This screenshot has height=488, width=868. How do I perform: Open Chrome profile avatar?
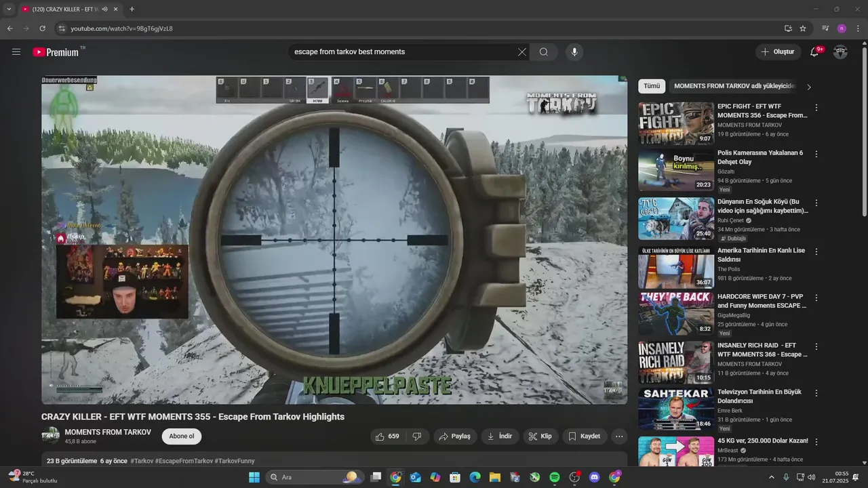tap(842, 28)
